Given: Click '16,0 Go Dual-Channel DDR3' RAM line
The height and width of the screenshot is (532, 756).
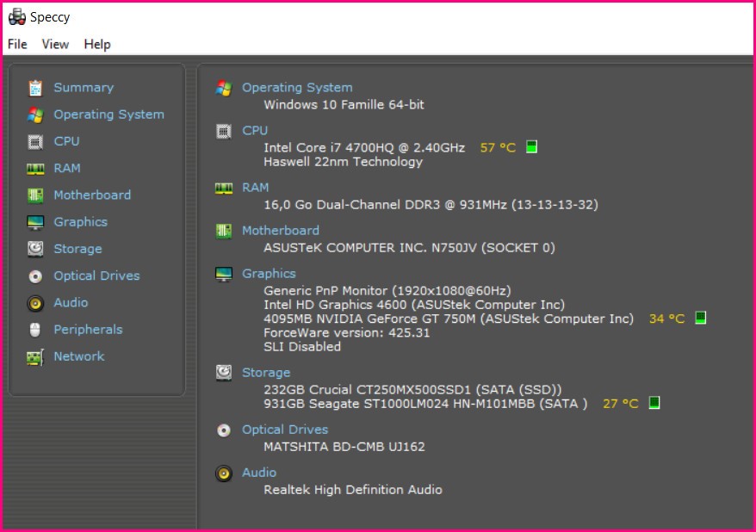Looking at the screenshot, I should 431,204.
